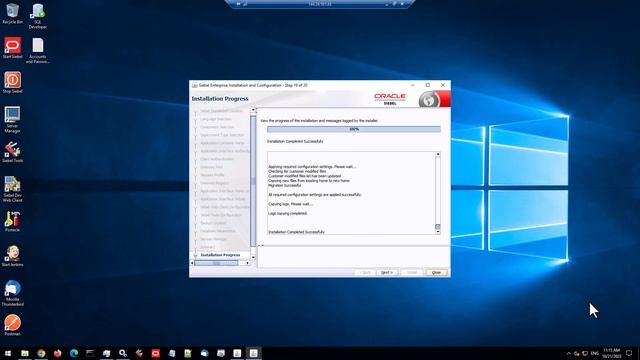
Task: Select the Installation Progress step in the sidebar
Action: coord(220,255)
